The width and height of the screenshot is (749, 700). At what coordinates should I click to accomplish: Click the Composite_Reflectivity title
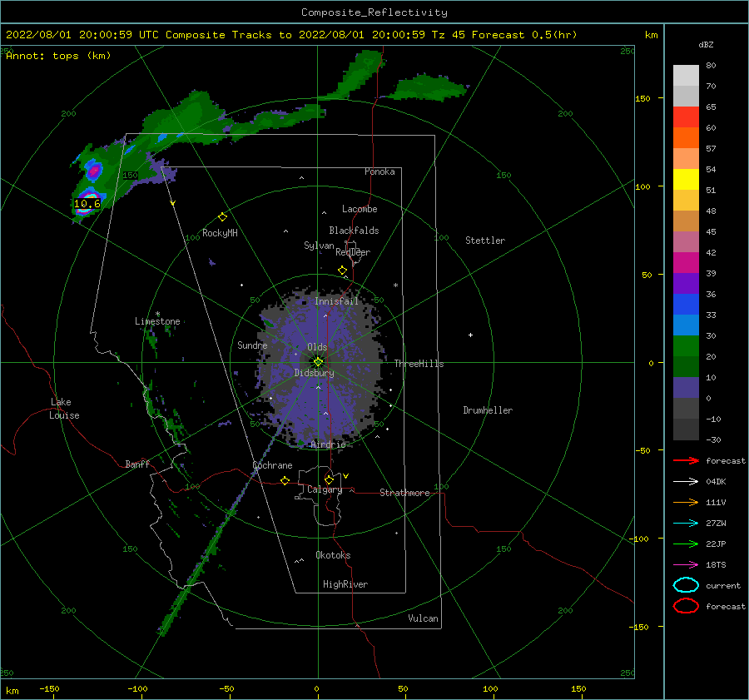[374, 12]
